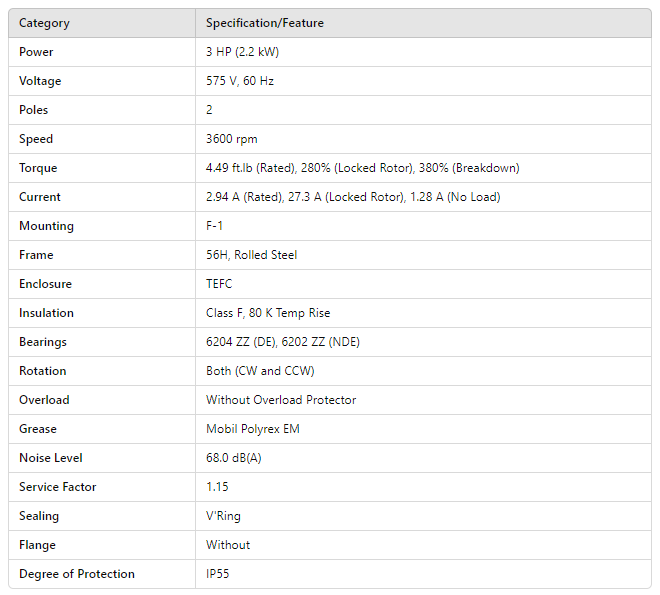Click the Specification/Feature column header
This screenshot has height=595, width=660.
coord(265,23)
